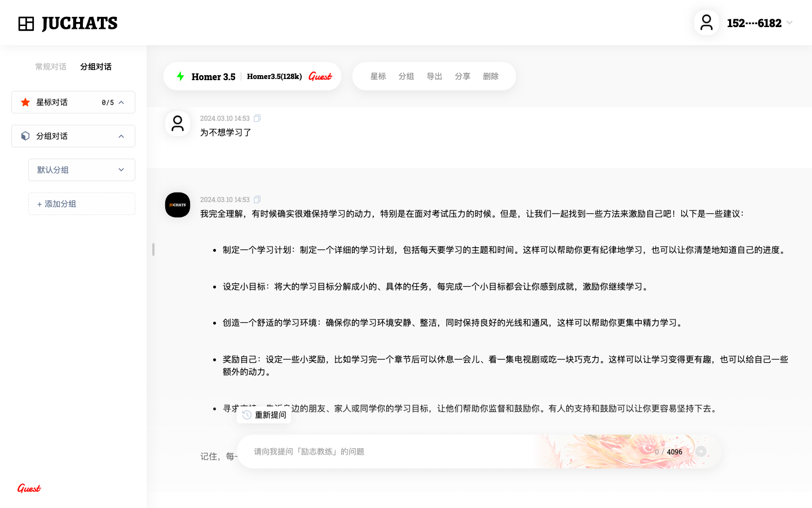Select the 分组对话 tab
Image resolution: width=812 pixels, height=508 pixels.
[96, 67]
